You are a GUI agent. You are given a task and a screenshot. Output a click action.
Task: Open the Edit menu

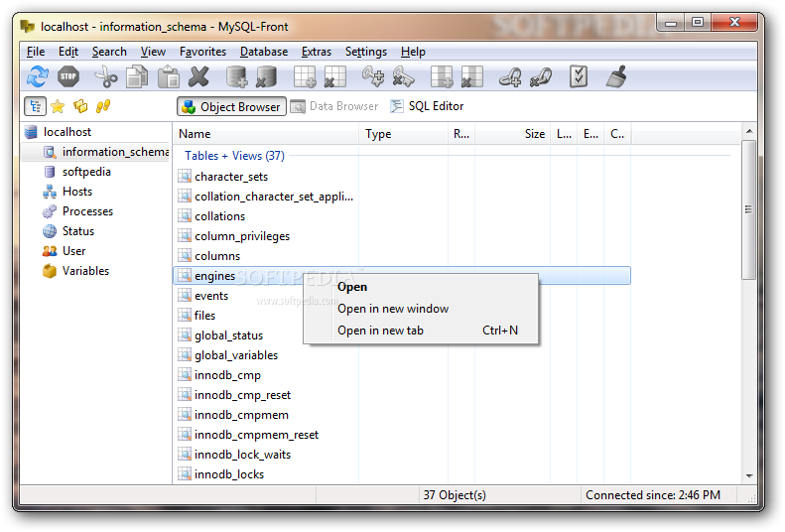68,52
